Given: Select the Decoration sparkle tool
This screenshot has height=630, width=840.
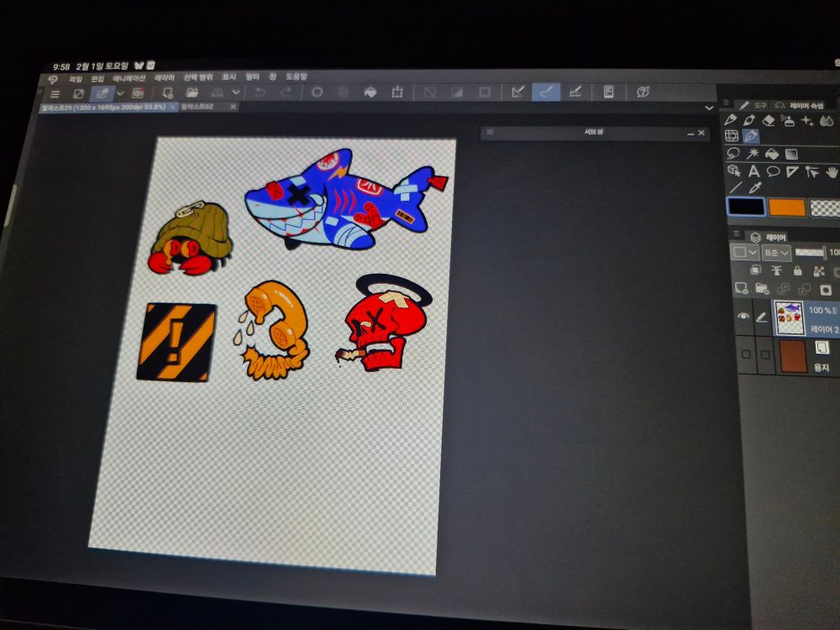Looking at the screenshot, I should (807, 121).
